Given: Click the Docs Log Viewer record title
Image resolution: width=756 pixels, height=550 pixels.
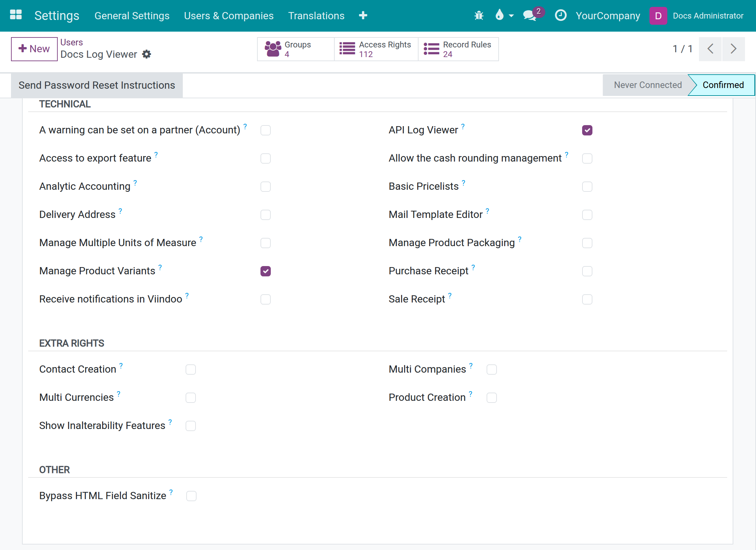Looking at the screenshot, I should pos(99,54).
